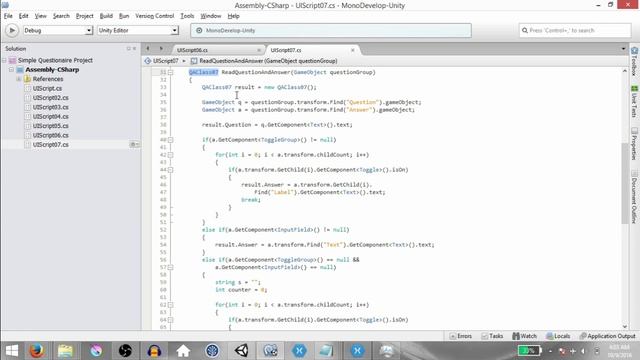Open File Explorer from the taskbar
Screen dimensions: 640x360
click(x=65, y=351)
